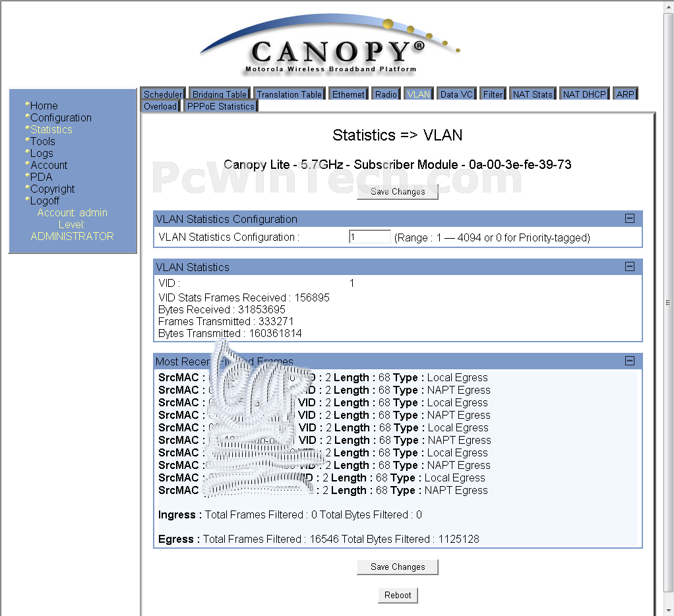Open the NAT Stats tab
674x616 pixels.
pos(532,94)
